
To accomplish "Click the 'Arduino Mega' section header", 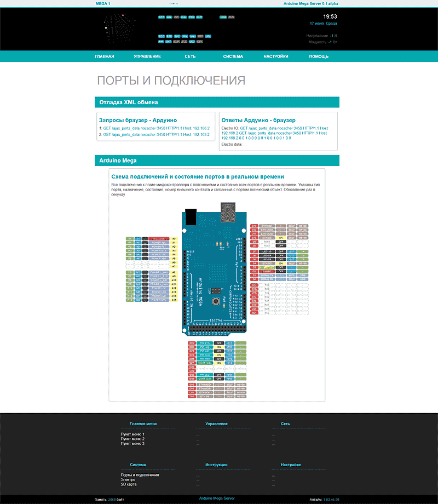I will 217,161.
